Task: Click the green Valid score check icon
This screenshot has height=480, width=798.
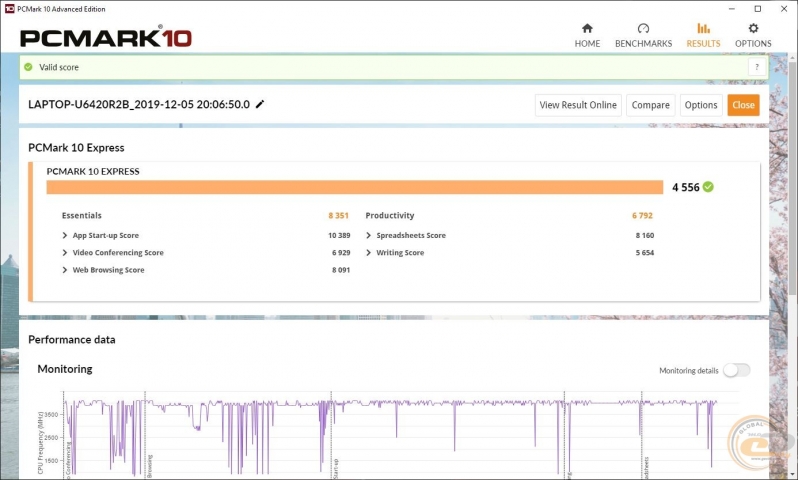Action: [28, 67]
